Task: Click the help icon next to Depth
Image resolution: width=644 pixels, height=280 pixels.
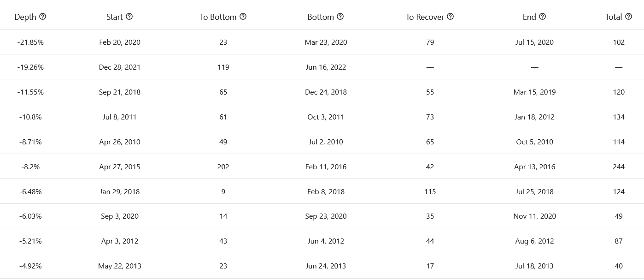Action: click(x=43, y=17)
